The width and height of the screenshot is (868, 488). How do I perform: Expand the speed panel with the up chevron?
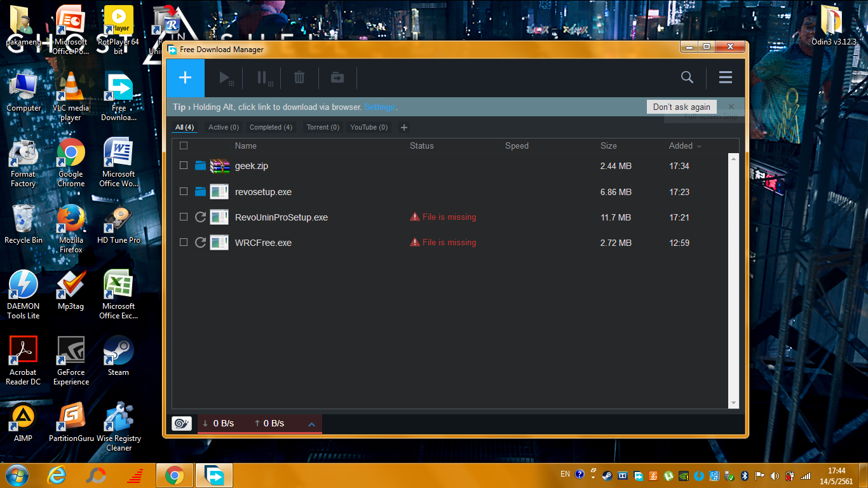(311, 424)
